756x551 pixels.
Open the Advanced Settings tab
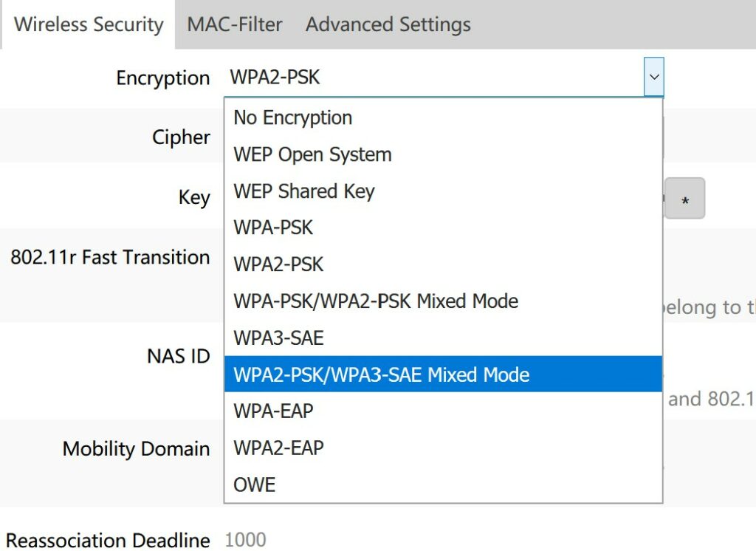(x=388, y=24)
